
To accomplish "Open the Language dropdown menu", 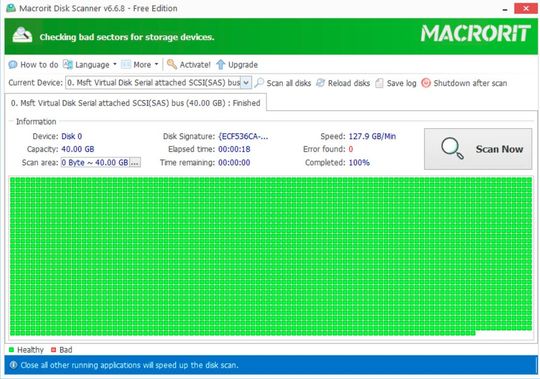I will [90, 65].
